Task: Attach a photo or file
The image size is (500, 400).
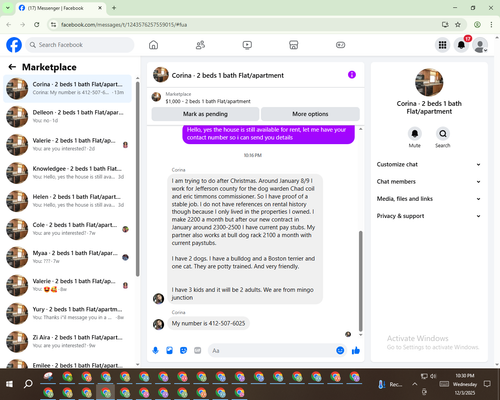Action: [x=169, y=350]
